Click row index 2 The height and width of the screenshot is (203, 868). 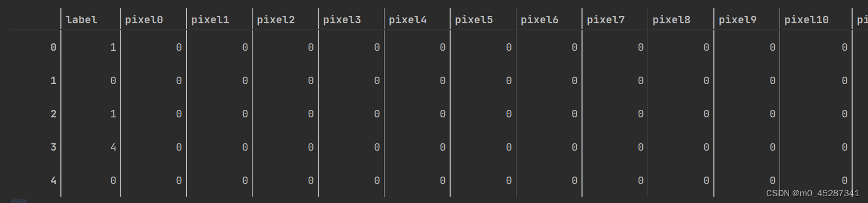(53, 114)
